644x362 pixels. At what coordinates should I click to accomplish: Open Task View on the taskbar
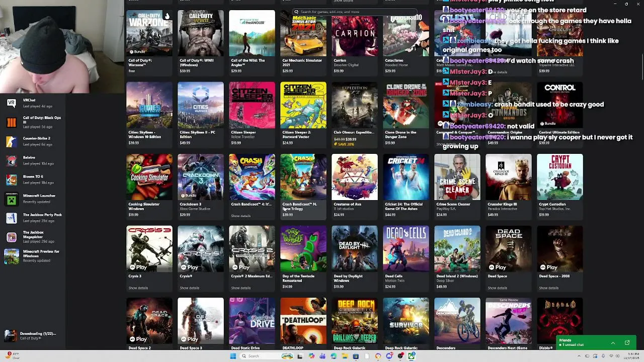pyautogui.click(x=300, y=356)
